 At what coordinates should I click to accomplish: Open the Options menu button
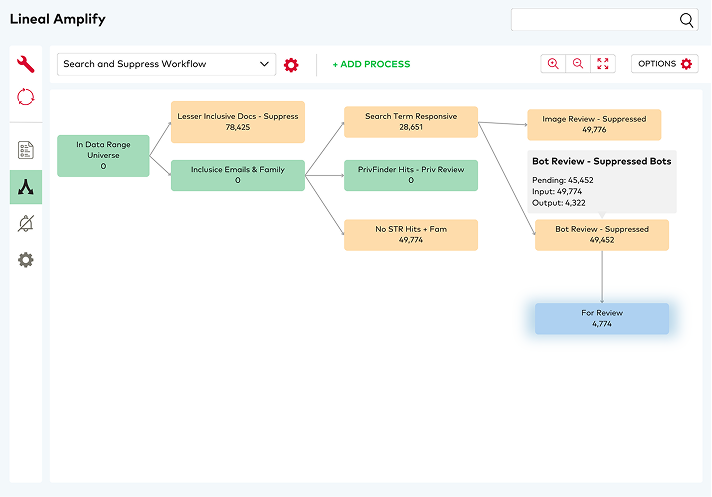[x=664, y=64]
